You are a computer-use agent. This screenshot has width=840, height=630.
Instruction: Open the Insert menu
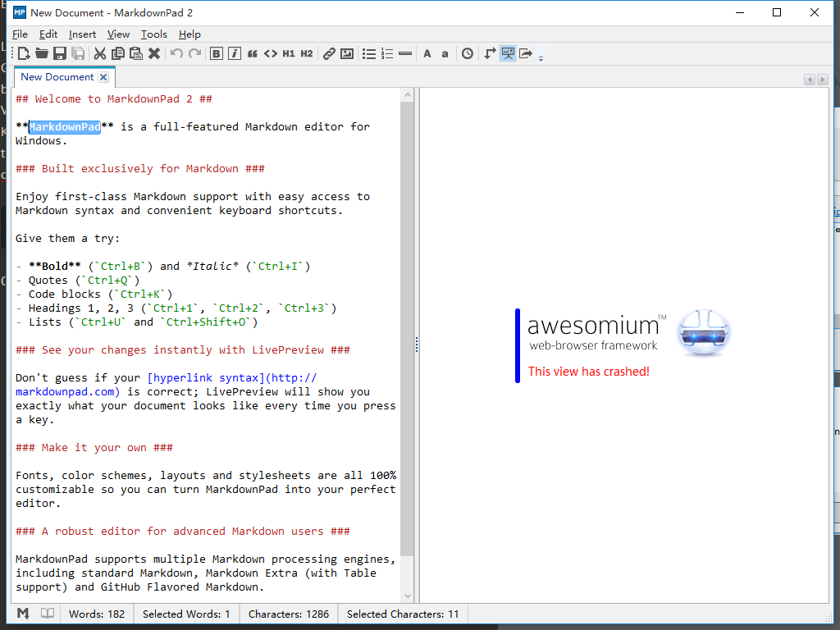click(x=83, y=34)
